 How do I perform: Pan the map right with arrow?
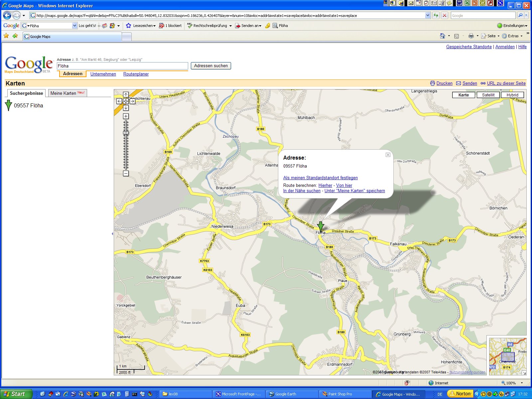pyautogui.click(x=132, y=101)
